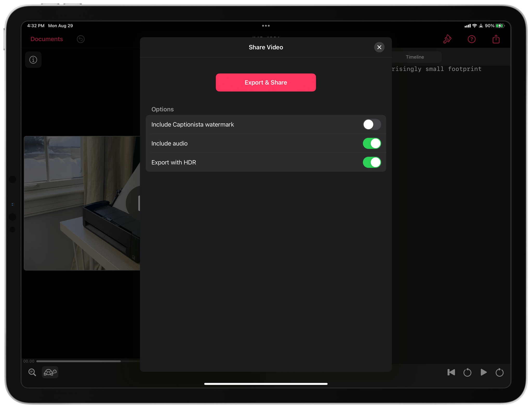
Task: Turn off the Include audio switch
Action: (x=372, y=144)
